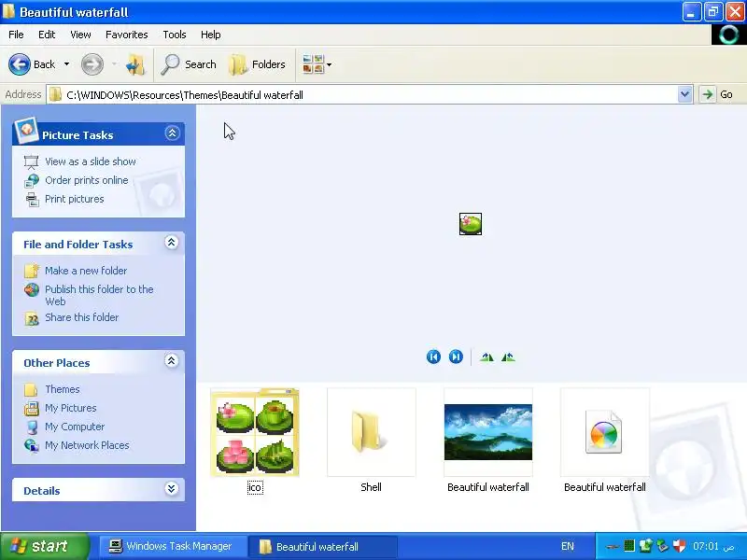Click Publish this folder to the Web
Image resolution: width=747 pixels, height=560 pixels.
coord(99,295)
